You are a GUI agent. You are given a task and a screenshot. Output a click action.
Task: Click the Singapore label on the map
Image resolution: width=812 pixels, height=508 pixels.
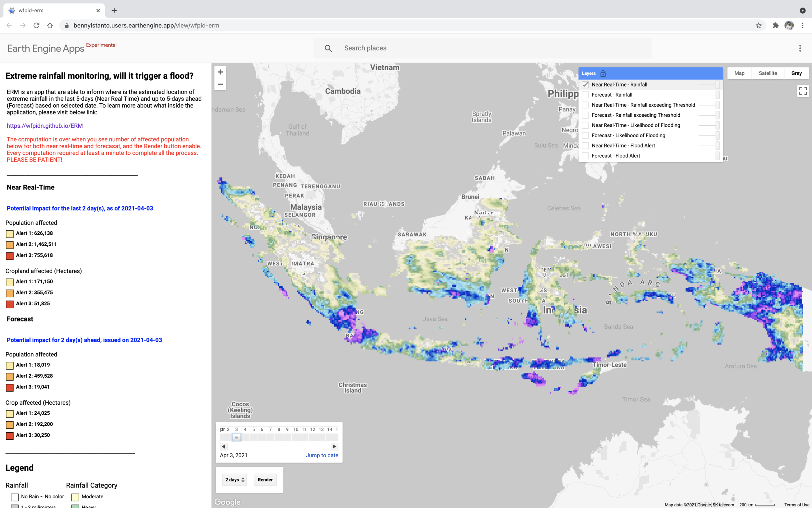click(329, 237)
